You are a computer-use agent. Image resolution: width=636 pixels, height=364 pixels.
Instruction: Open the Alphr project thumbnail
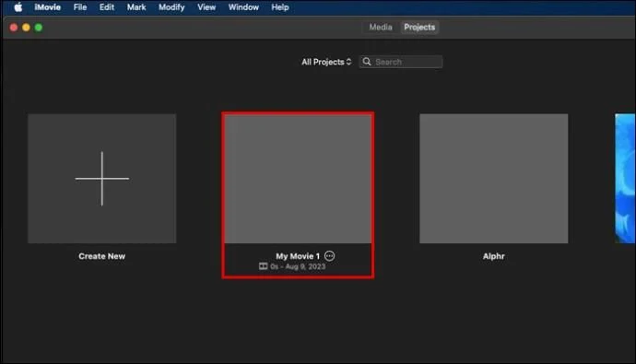[494, 179]
